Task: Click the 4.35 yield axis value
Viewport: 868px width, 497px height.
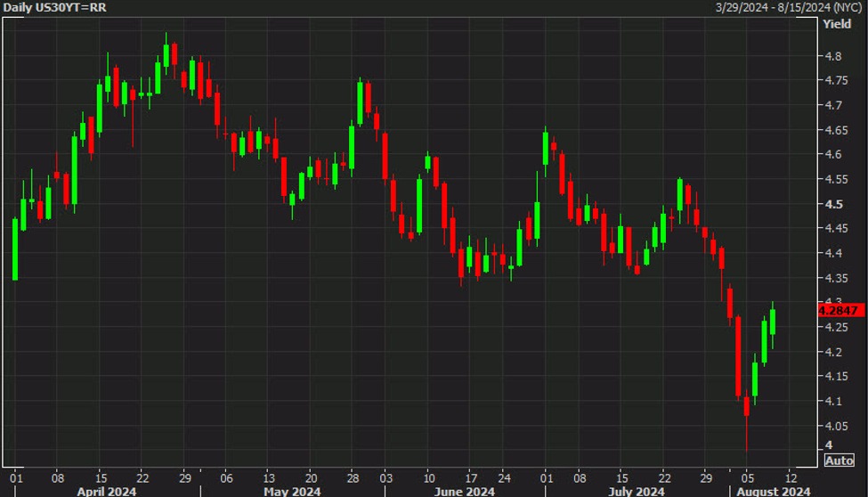Action: (836, 278)
